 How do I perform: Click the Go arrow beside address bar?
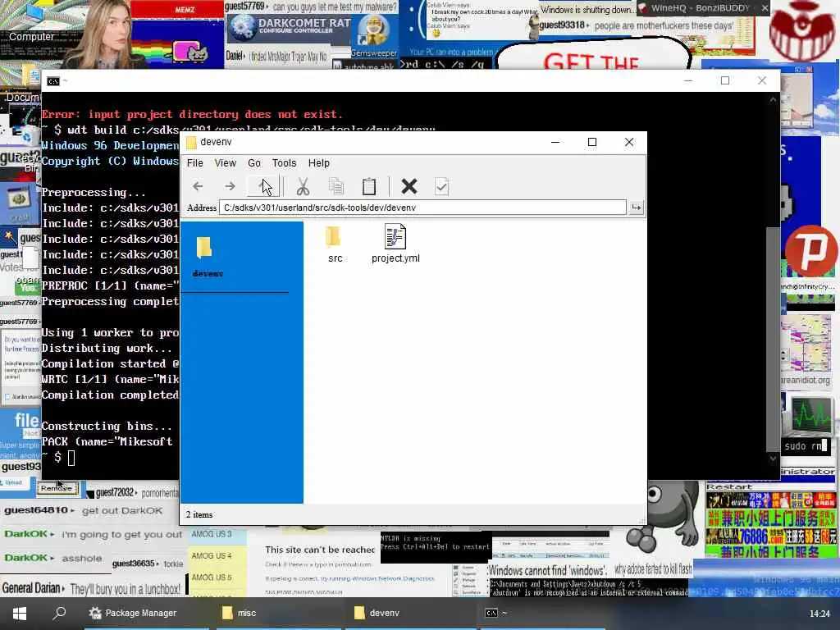(636, 208)
